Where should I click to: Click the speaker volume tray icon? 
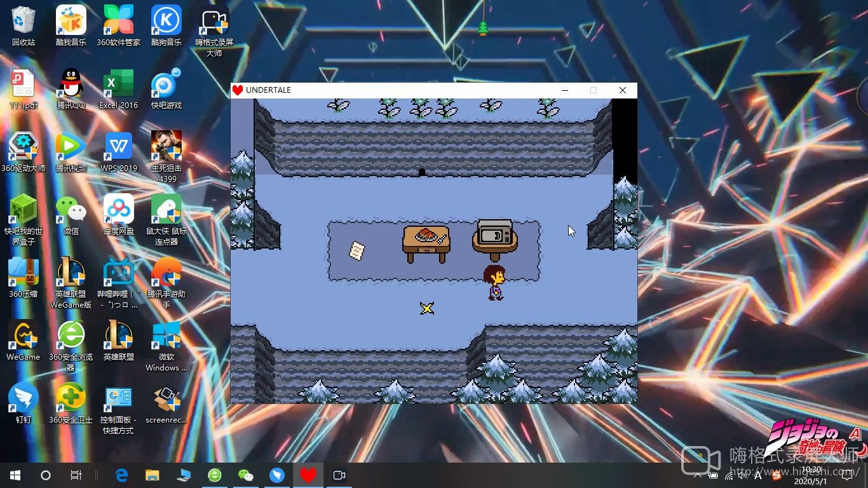(743, 475)
